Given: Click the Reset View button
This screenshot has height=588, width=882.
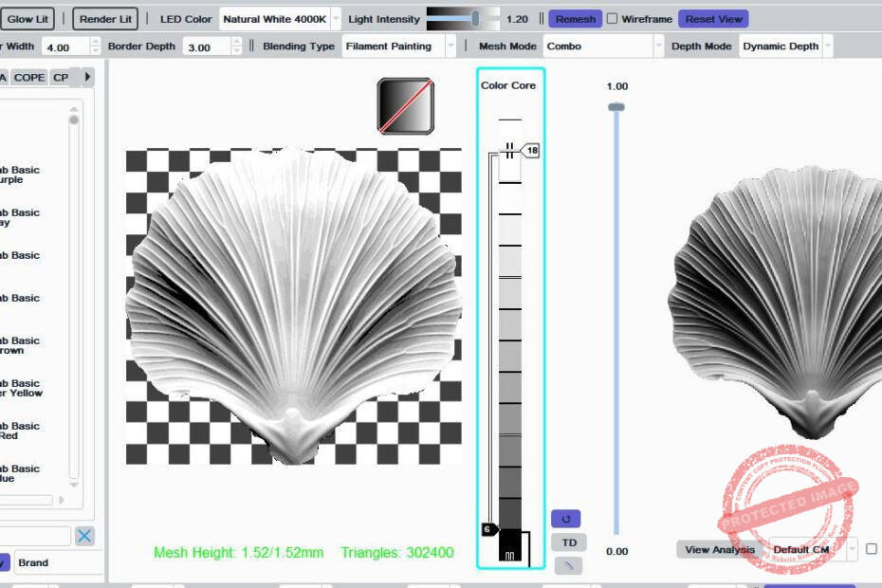Looking at the screenshot, I should (713, 19).
